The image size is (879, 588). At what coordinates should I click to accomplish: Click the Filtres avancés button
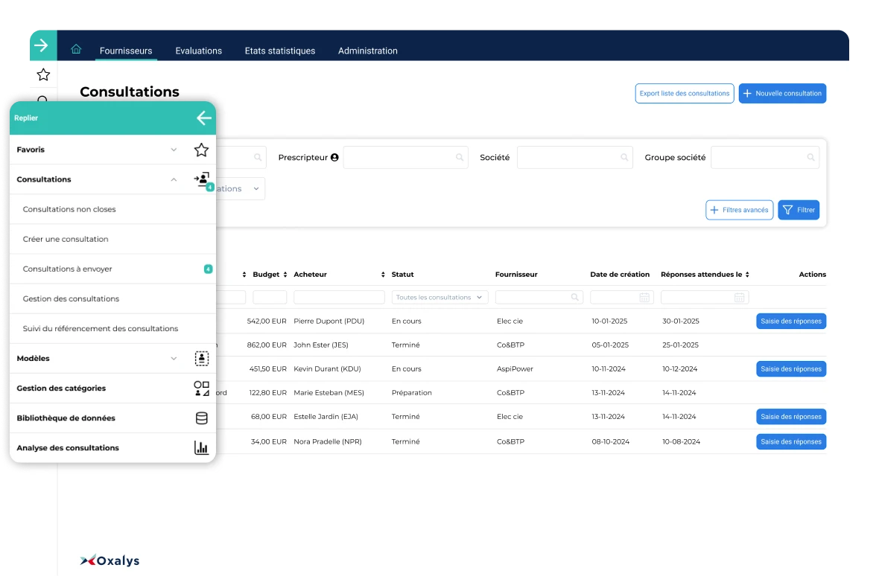coord(739,210)
